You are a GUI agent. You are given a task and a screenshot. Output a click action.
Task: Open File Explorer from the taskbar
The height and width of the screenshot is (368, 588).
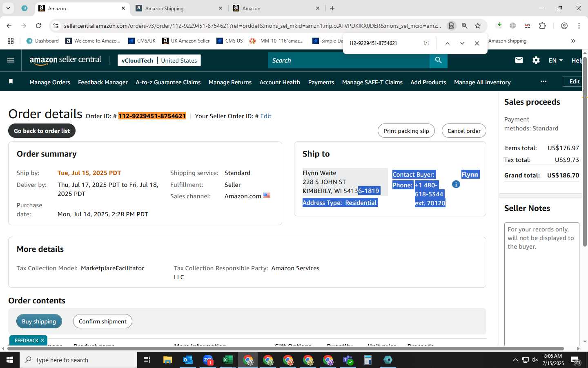[168, 360]
